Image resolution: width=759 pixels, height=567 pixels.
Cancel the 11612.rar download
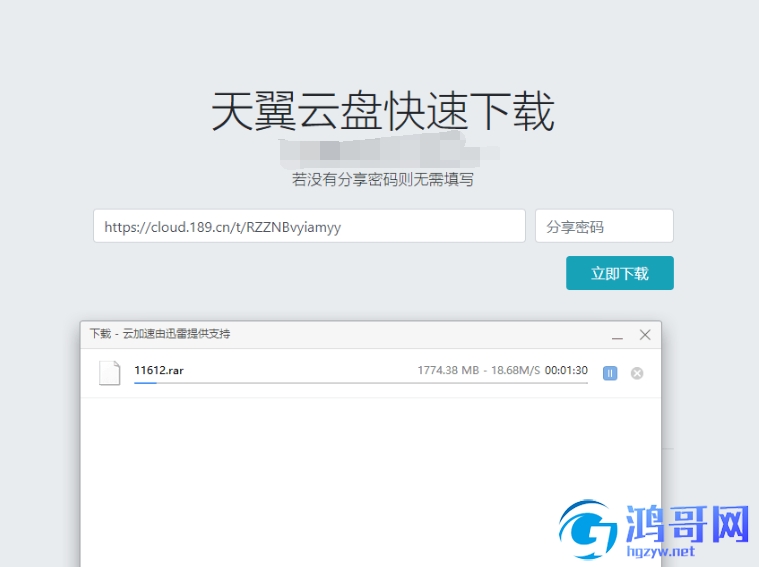coord(637,373)
